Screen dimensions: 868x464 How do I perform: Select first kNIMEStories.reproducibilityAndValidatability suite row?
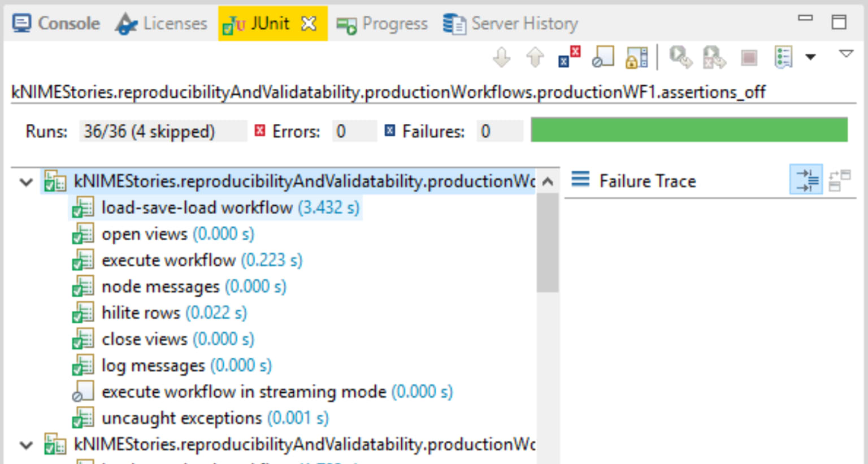click(x=288, y=181)
